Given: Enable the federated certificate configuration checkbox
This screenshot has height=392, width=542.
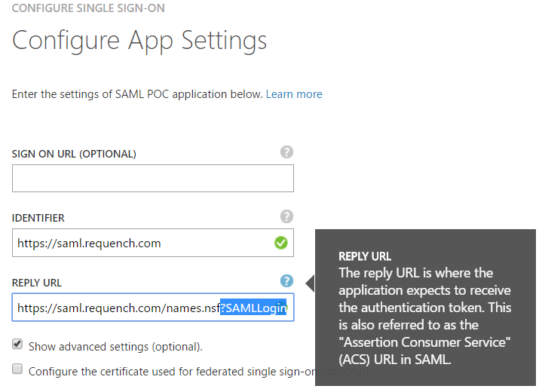Looking at the screenshot, I should pyautogui.click(x=17, y=369).
